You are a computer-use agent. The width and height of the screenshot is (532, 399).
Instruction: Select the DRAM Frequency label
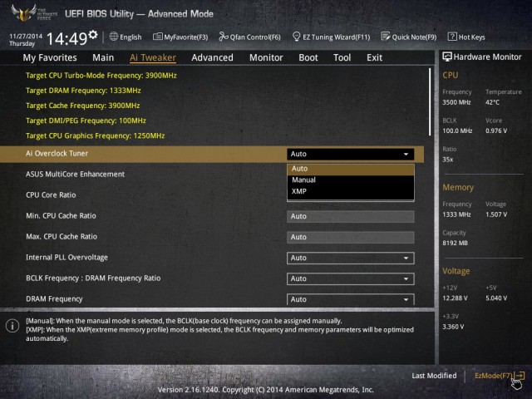[54, 299]
